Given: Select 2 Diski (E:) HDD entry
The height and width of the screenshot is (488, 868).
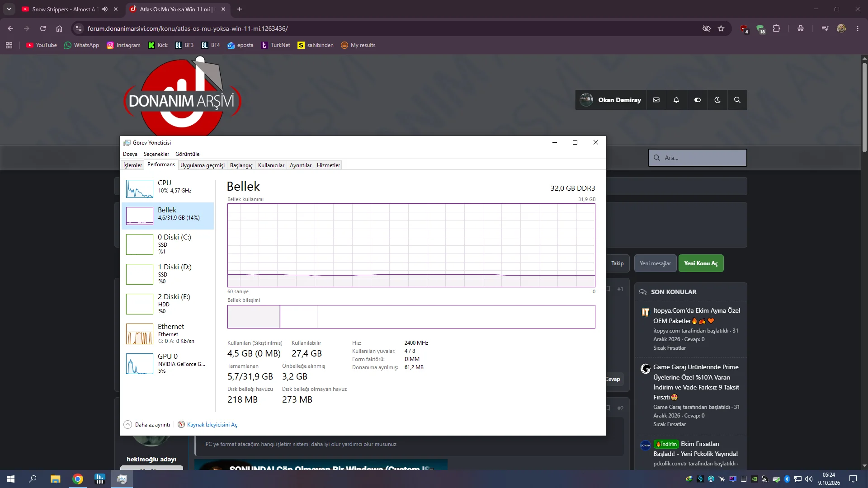Looking at the screenshot, I should (x=168, y=304).
